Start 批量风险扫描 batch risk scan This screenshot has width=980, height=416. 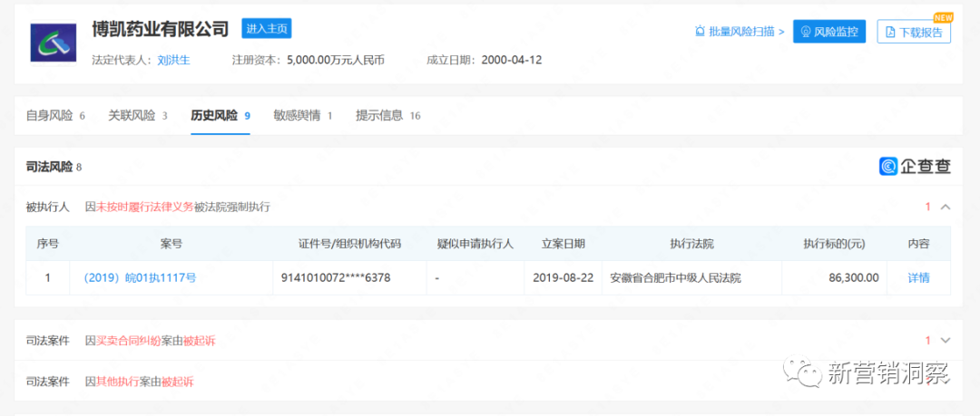[x=740, y=31]
